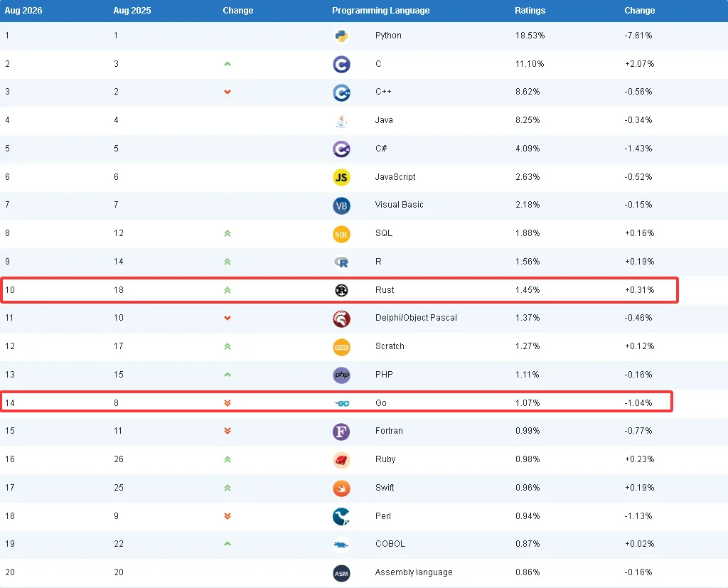Screen dimensions: 728x588
Task: Click the Ratings column header
Action: click(x=530, y=10)
